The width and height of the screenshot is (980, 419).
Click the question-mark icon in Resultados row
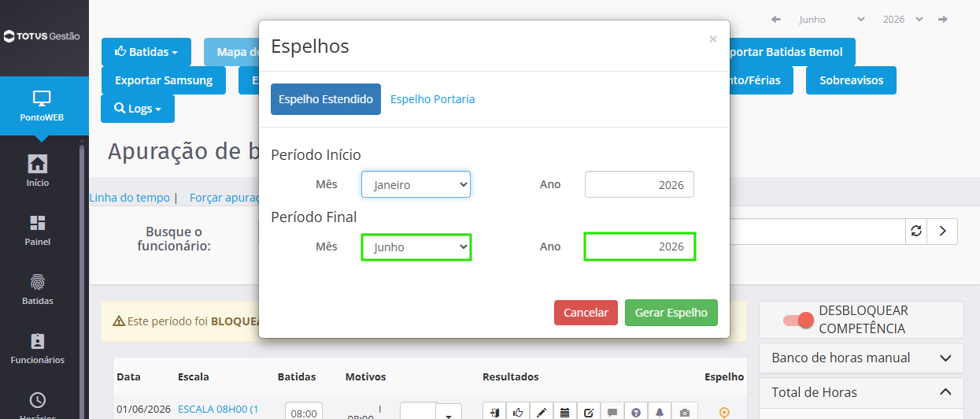(x=636, y=412)
